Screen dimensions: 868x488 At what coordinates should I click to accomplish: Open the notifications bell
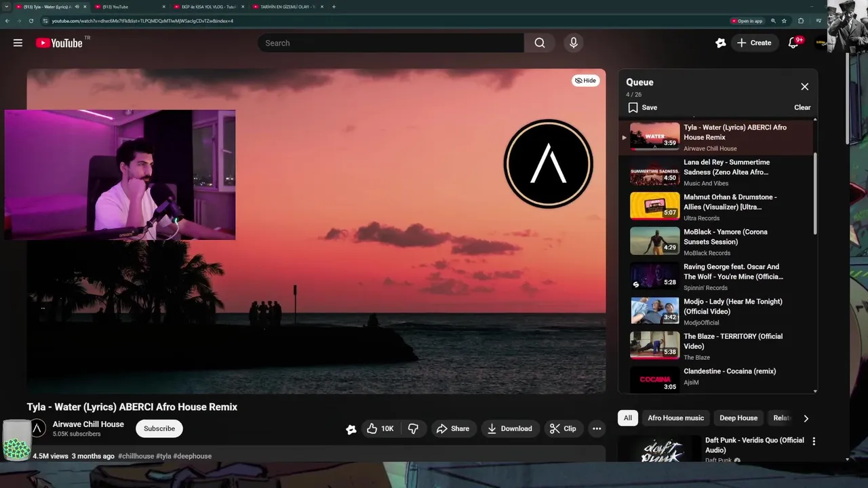(793, 43)
